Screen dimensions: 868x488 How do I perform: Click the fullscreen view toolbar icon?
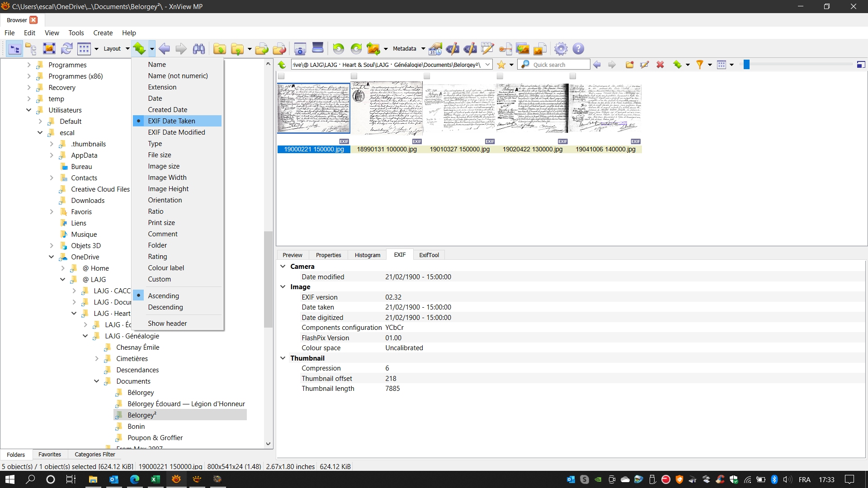coord(49,49)
